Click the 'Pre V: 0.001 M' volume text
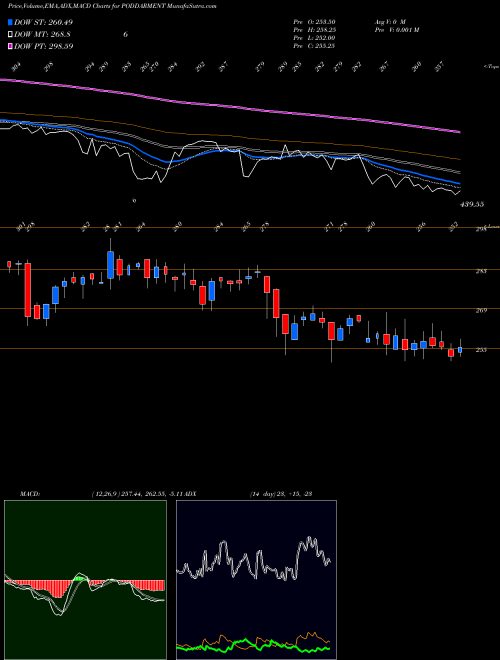The image size is (500, 660). pos(396,30)
